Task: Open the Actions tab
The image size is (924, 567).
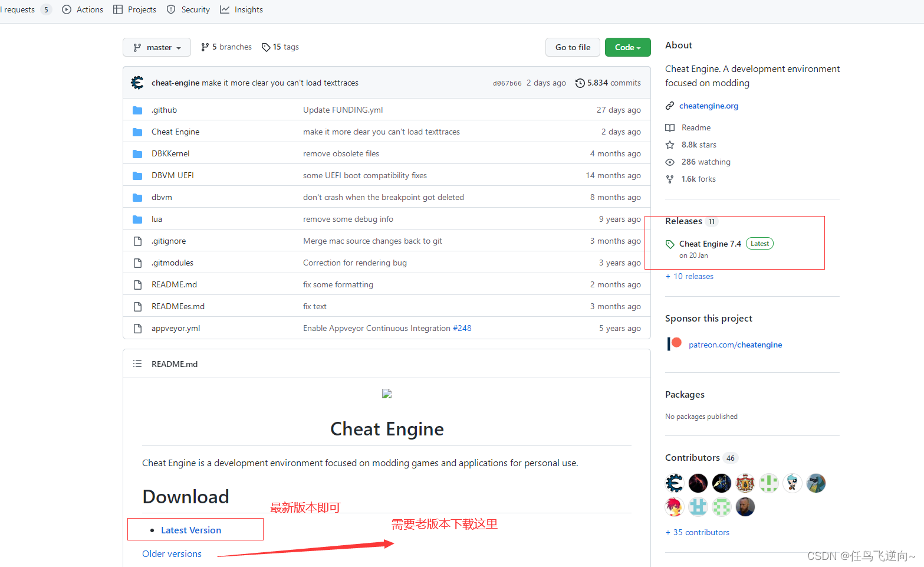Action: (83, 9)
